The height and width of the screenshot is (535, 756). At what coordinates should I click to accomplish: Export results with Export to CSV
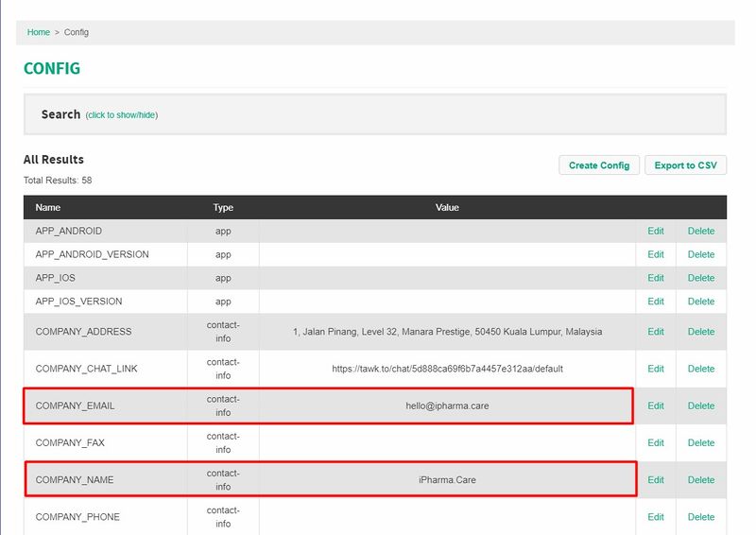[x=686, y=165]
